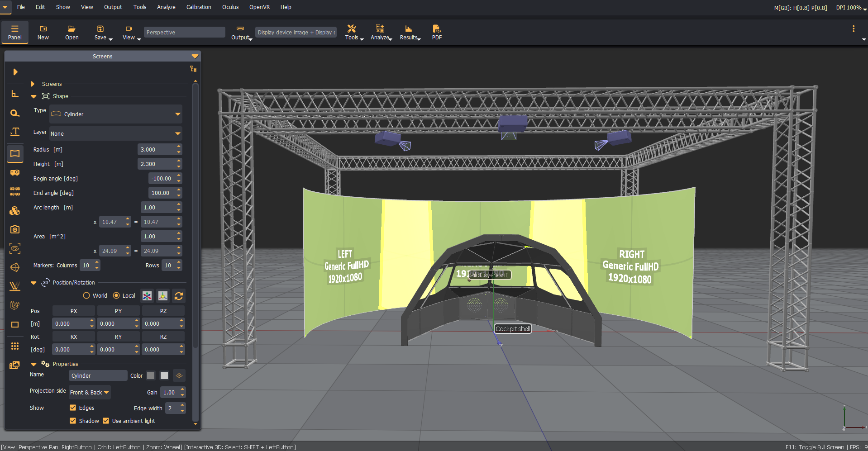Image resolution: width=868 pixels, height=451 pixels.
Task: Click the multicolor move axes gizmo icon
Action: click(147, 296)
